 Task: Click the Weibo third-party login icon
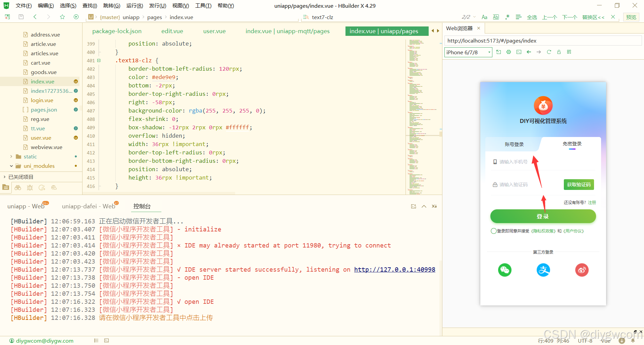(582, 270)
